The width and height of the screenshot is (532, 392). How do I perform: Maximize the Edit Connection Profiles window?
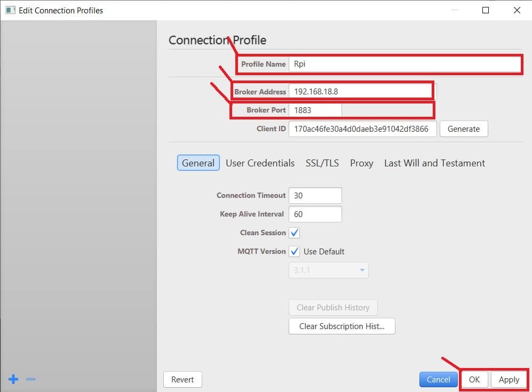(486, 10)
